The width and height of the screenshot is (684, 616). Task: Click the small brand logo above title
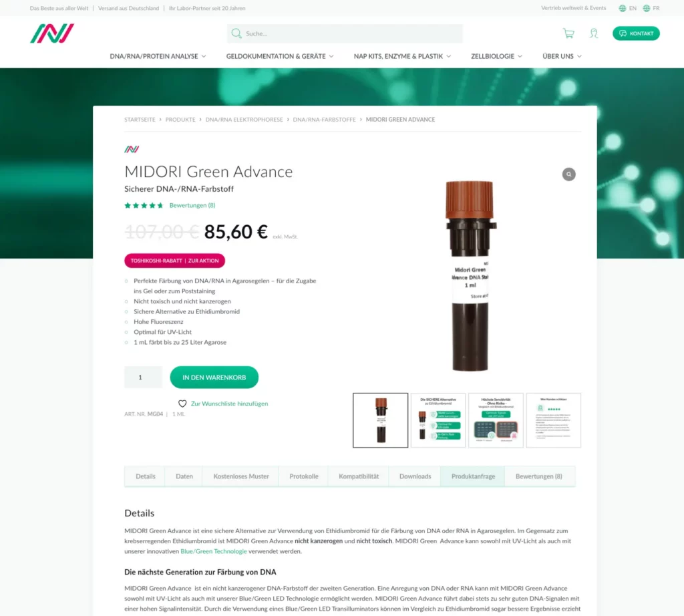pos(132,149)
